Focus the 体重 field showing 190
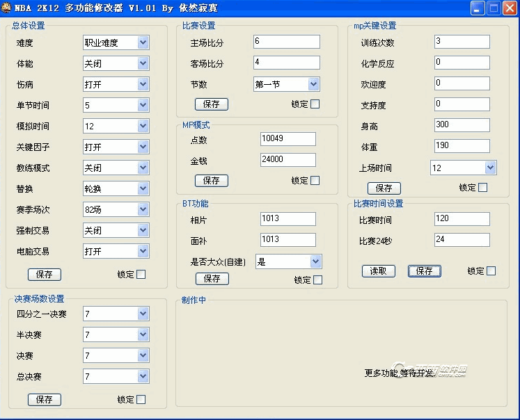The height and width of the screenshot is (420, 520). (x=462, y=146)
